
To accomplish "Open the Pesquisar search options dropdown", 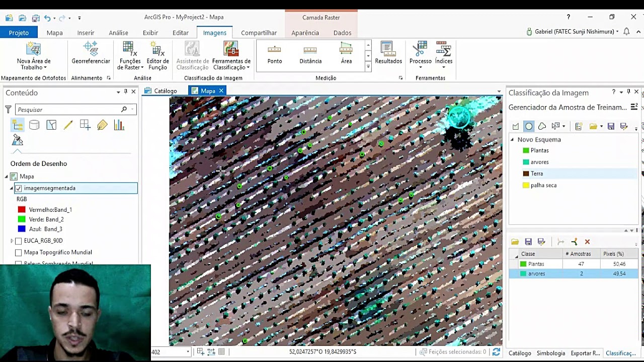I will tap(132, 109).
